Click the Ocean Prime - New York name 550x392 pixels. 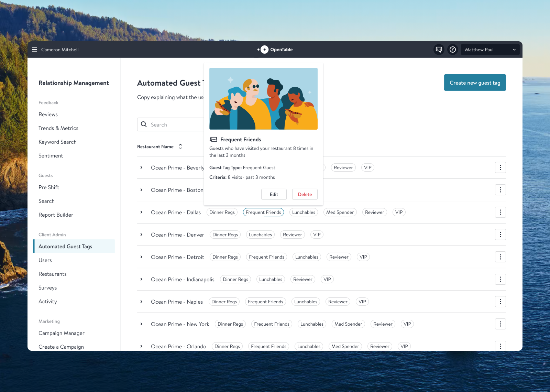tap(180, 324)
